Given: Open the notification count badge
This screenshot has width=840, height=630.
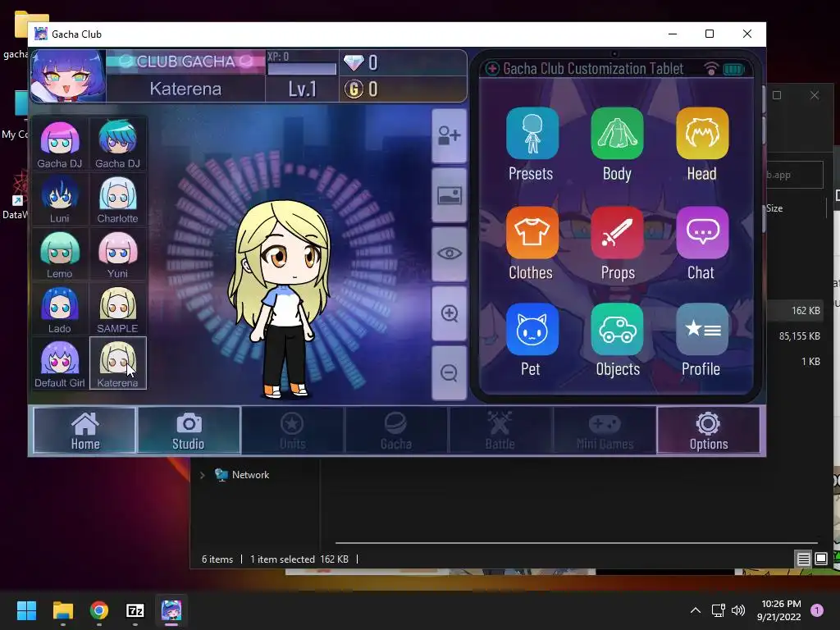Looking at the screenshot, I should (x=817, y=610).
